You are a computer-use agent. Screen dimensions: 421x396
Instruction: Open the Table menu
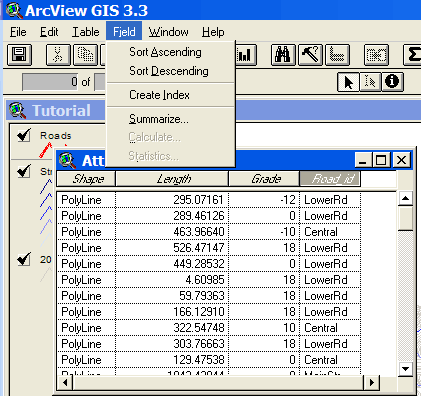coord(86,32)
